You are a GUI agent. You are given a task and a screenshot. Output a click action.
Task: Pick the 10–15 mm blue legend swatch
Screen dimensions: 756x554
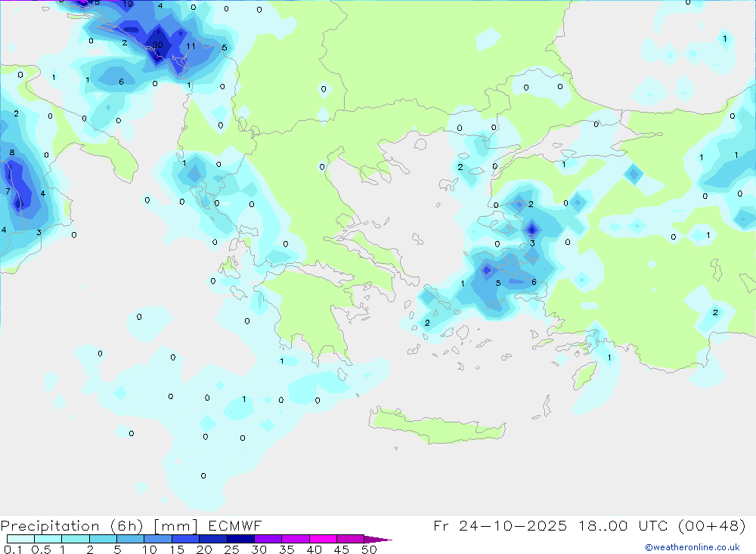pos(158,539)
